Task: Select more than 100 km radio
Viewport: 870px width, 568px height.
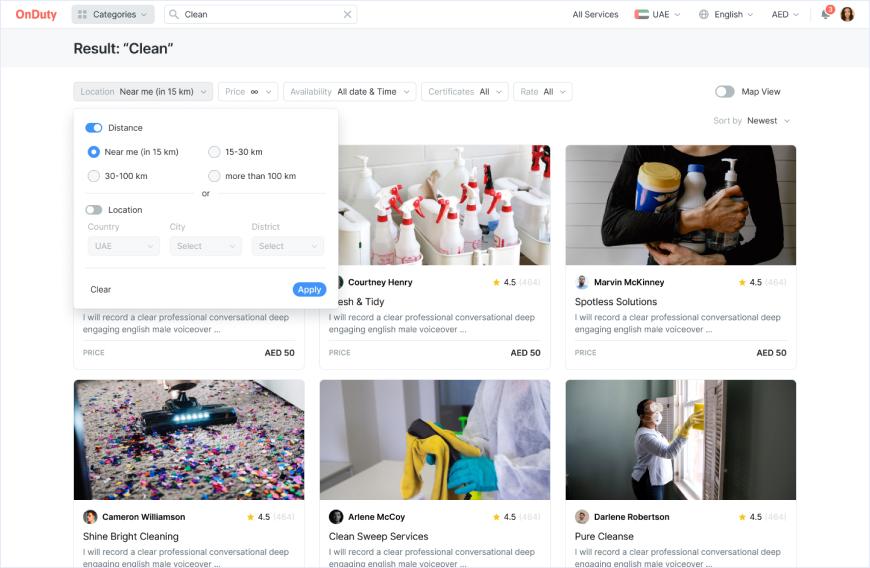Action: tap(214, 176)
